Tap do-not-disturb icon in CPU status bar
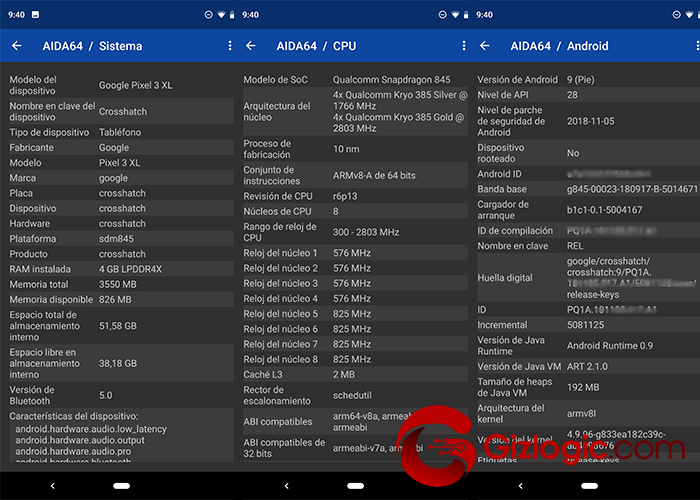The width and height of the screenshot is (700, 500). click(x=442, y=15)
